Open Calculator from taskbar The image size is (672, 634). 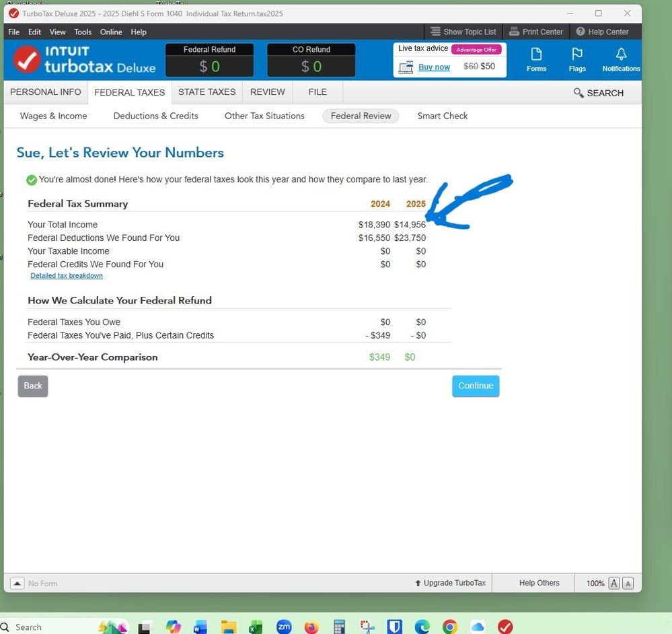coord(340,627)
